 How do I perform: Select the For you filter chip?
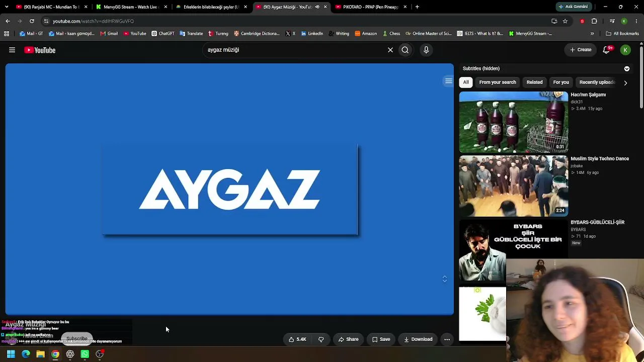[x=561, y=82]
